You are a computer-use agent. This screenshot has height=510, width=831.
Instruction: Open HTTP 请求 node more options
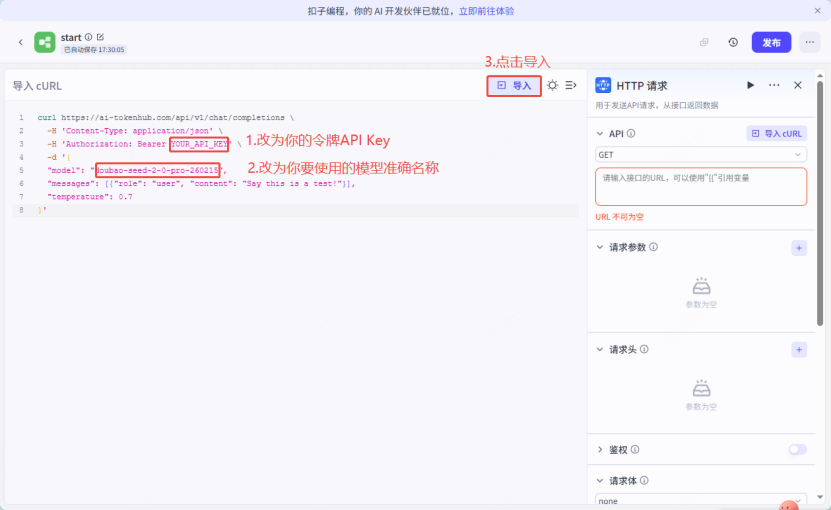[774, 85]
